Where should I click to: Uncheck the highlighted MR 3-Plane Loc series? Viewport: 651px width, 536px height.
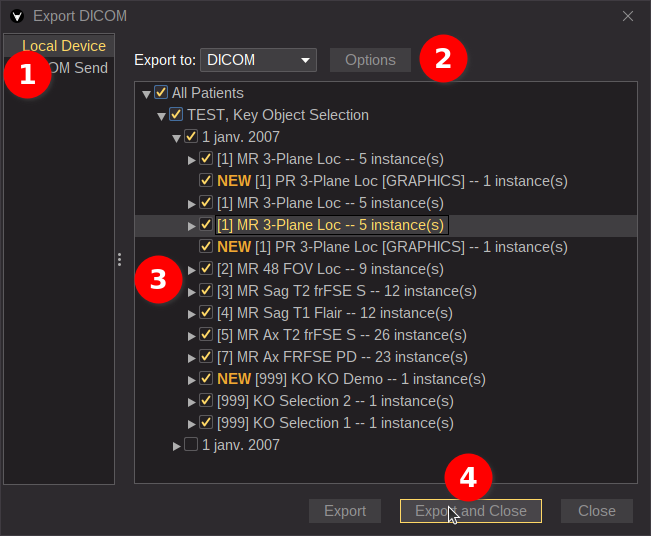pyautogui.click(x=206, y=224)
